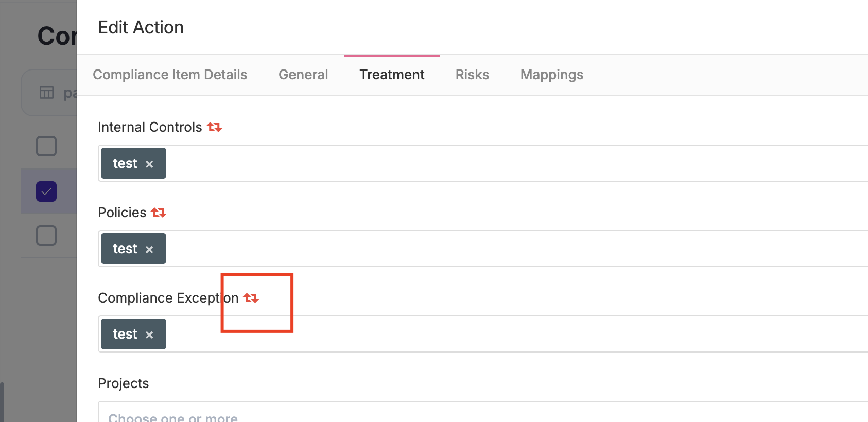
Task: Tick the first unchecked row checkbox
Action: [46, 146]
